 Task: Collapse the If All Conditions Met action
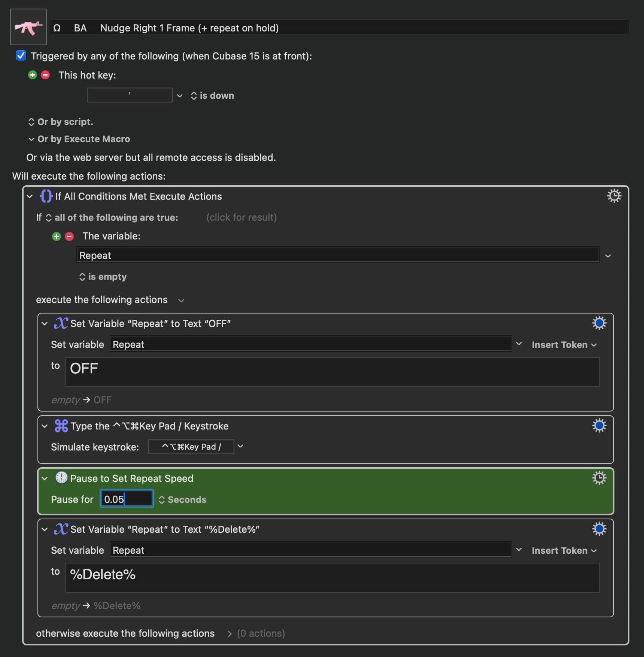30,196
